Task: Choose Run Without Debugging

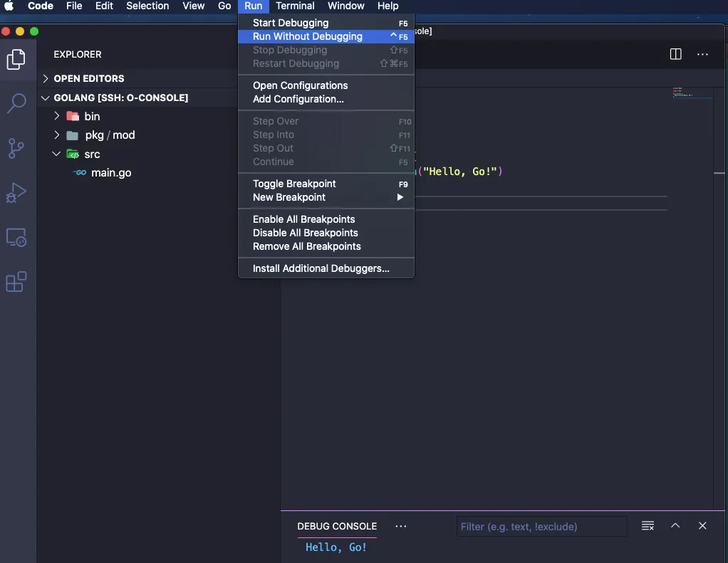Action: (326, 36)
